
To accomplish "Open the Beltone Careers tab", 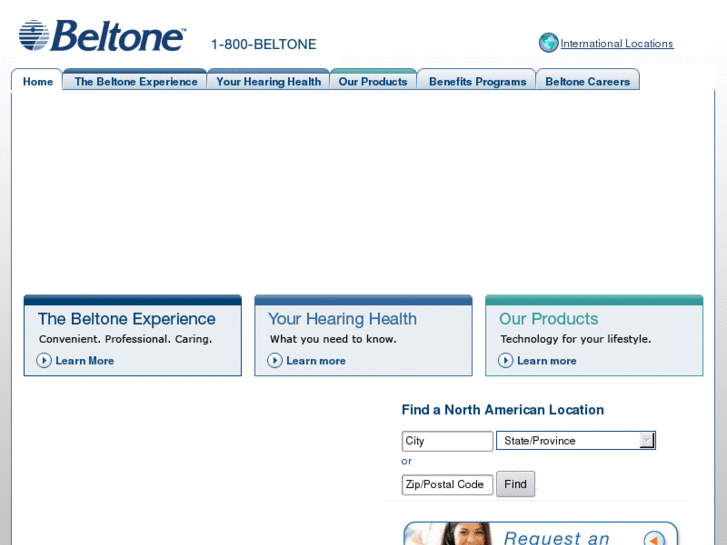I will (x=587, y=81).
